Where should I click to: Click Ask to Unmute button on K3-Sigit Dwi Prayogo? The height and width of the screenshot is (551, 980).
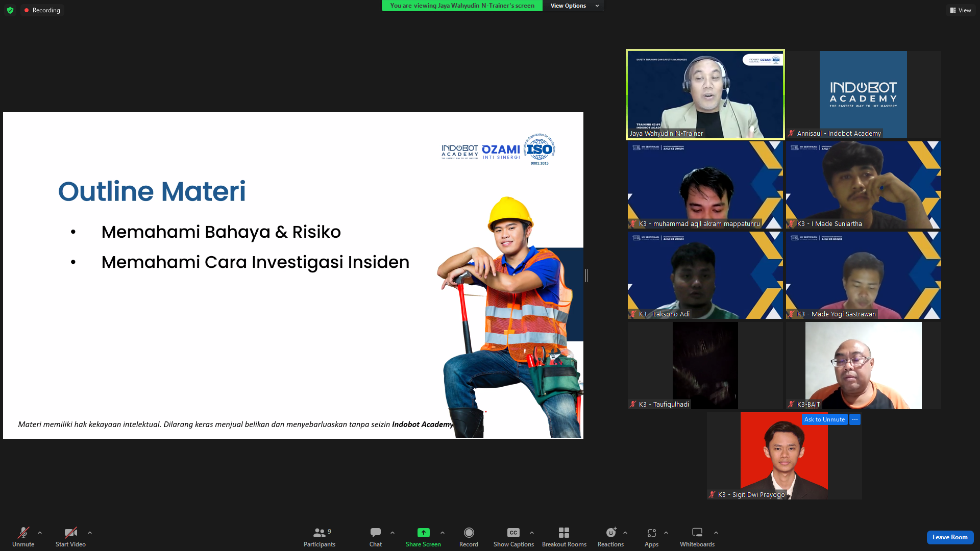coord(824,419)
